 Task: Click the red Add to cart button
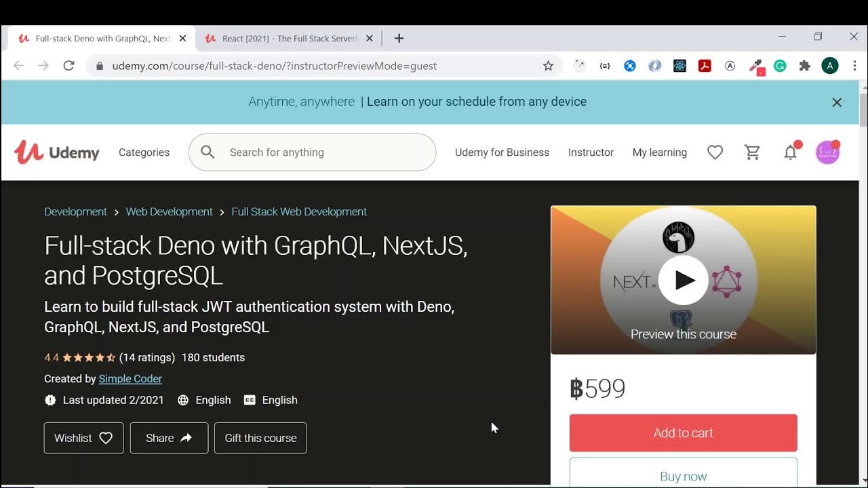pyautogui.click(x=684, y=433)
